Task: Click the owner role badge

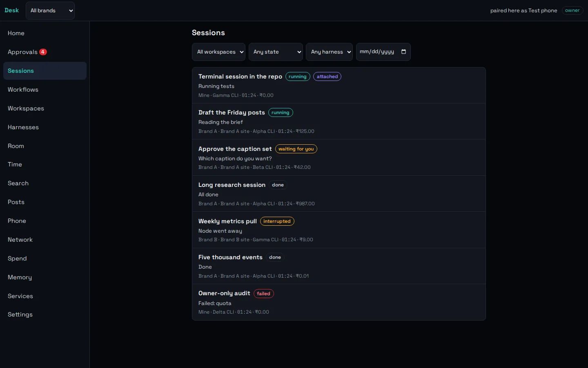Action: pyautogui.click(x=572, y=11)
